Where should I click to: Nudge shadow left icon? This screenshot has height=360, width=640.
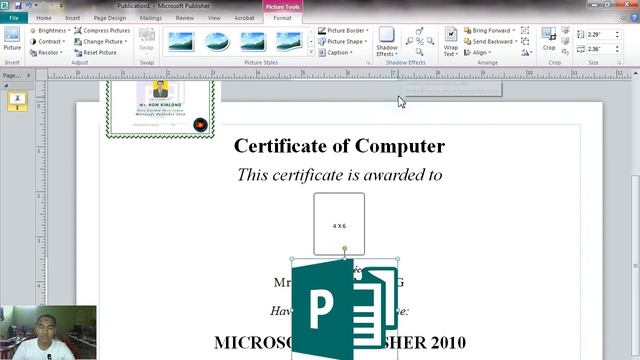409,41
